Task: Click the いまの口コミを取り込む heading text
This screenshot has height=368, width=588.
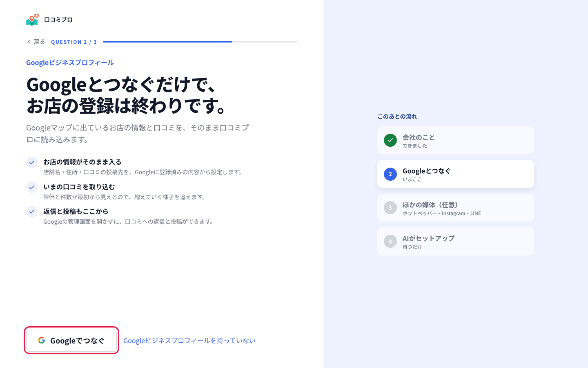Action: coord(79,187)
